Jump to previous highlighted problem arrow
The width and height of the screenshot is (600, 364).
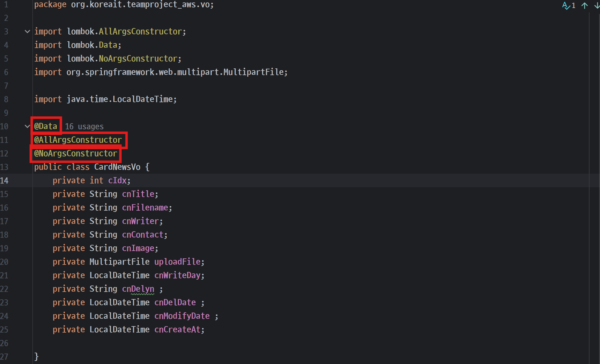[585, 6]
